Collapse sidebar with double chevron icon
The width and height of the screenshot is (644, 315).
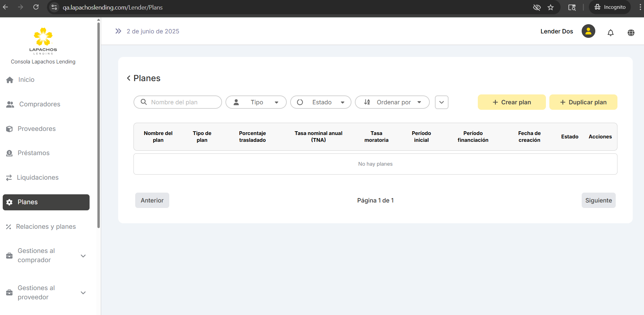coord(118,31)
